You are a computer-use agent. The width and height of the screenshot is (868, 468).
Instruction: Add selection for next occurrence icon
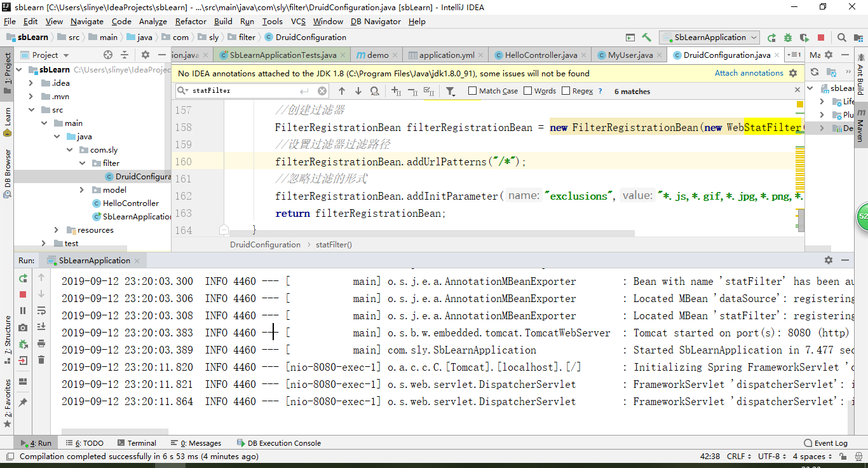[x=396, y=91]
